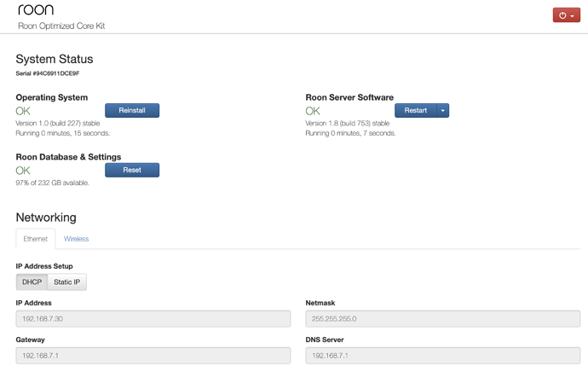Click the 'Roon Optimized Core Kit' subtitle

coord(61,26)
